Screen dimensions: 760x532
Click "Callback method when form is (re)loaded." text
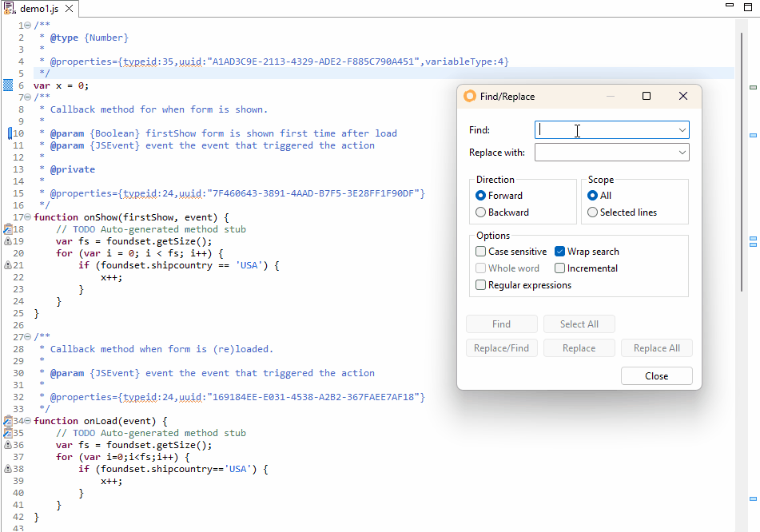point(162,349)
